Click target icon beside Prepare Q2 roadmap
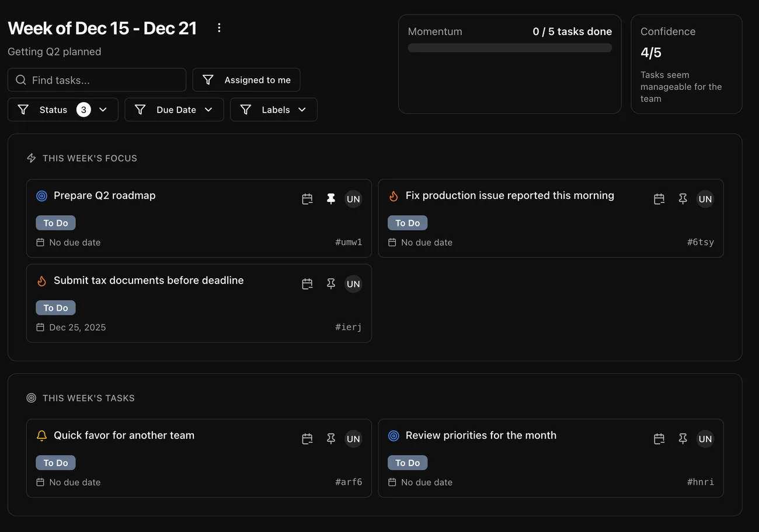Screen dimensions: 759x532 tap(41, 196)
